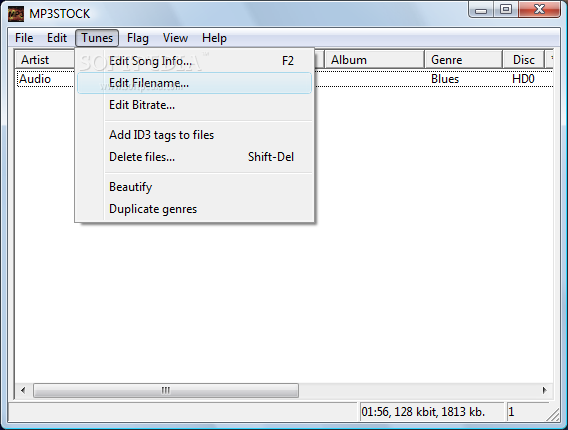Click the horizontal scrollbar thumb
Screen dimensions: 568x430
(x=166, y=391)
